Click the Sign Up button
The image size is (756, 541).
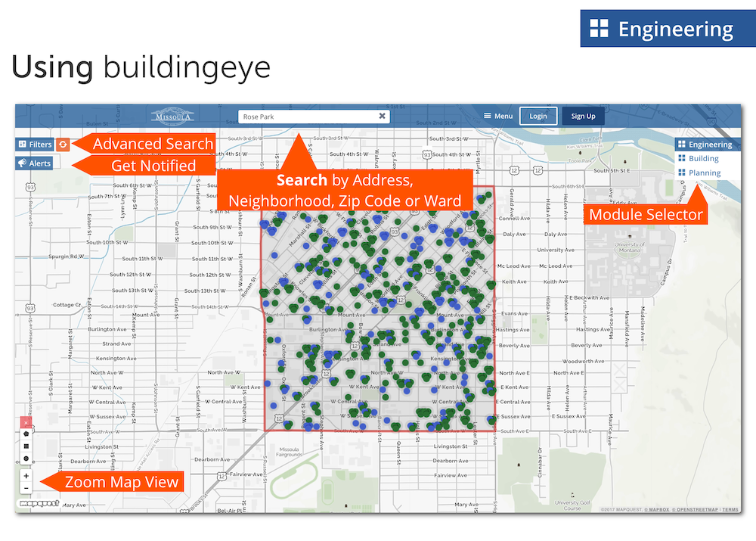pos(583,116)
